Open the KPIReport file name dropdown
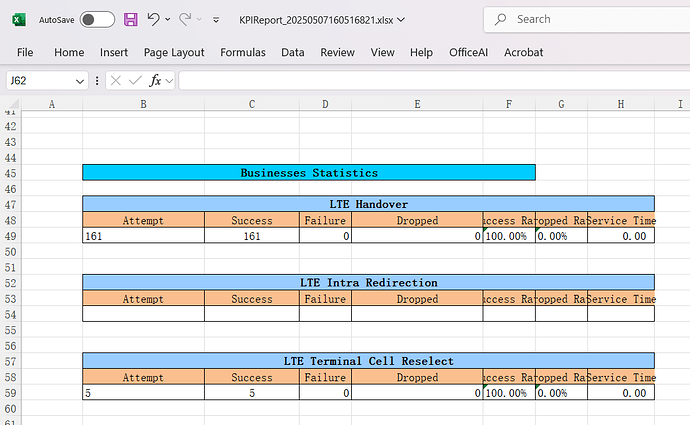The height and width of the screenshot is (425, 690). (401, 20)
